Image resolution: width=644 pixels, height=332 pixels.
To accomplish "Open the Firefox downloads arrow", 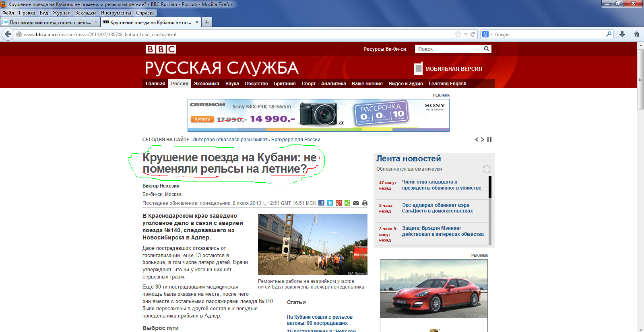I will pos(622,35).
